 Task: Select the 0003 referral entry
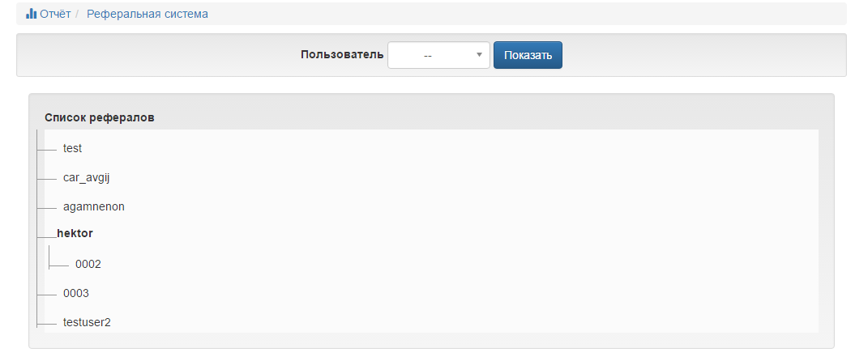[x=76, y=293]
